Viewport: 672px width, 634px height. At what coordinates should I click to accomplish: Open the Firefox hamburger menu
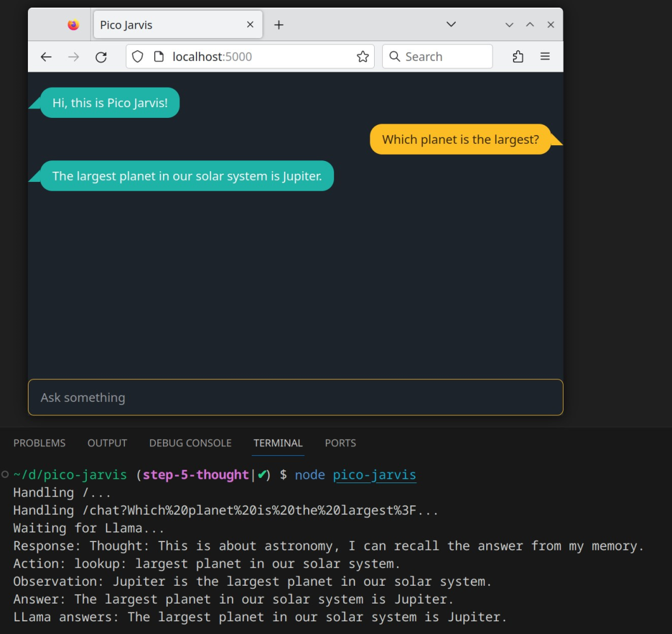pyautogui.click(x=545, y=56)
